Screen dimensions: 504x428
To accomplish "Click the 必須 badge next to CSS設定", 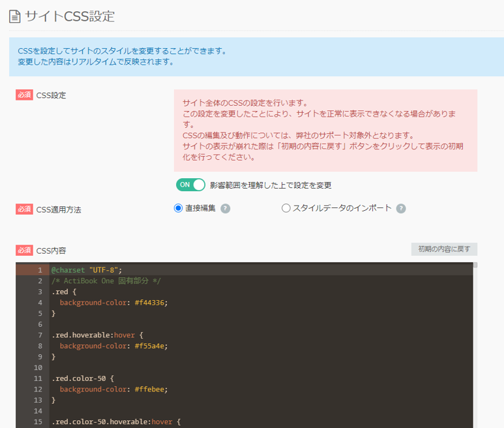I will click(x=24, y=95).
